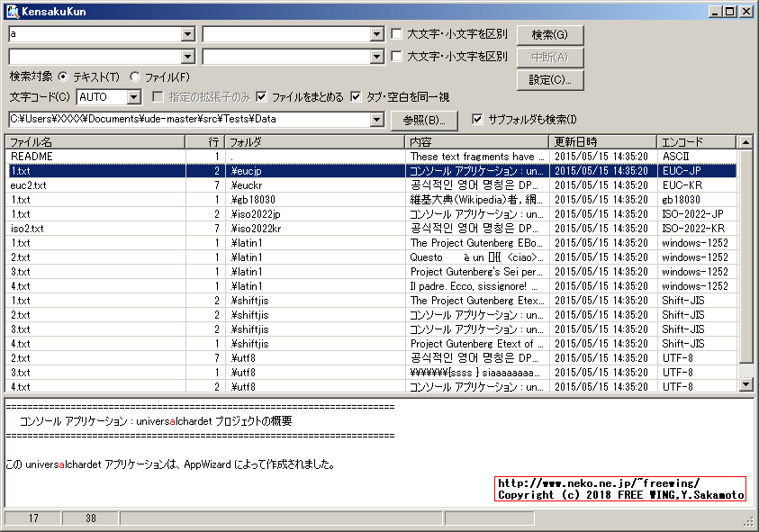Expand the search term dropdown containing 'a'
The height and width of the screenshot is (532, 759).
click(188, 34)
